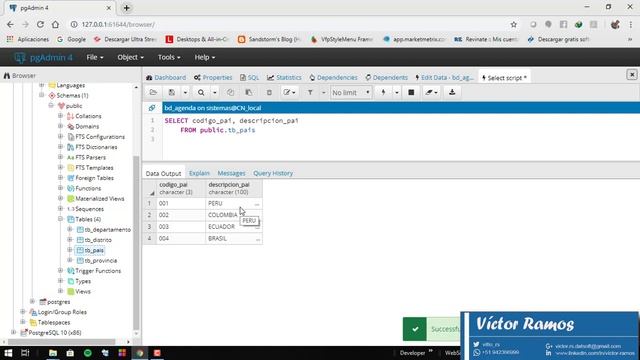The image size is (640, 360).
Task: Switch to the Statistics tab
Action: 284,78
